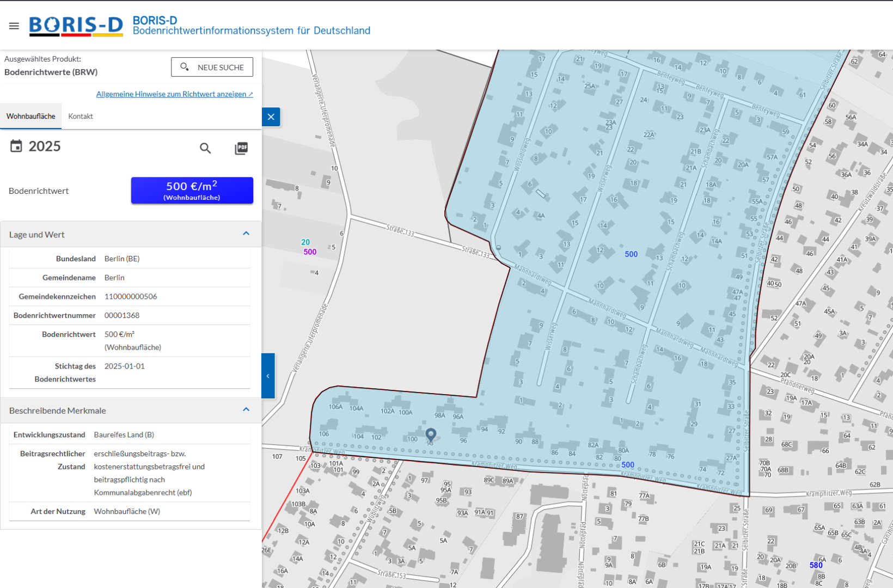Click the 2025 year label
This screenshot has width=893, height=588.
(x=45, y=146)
